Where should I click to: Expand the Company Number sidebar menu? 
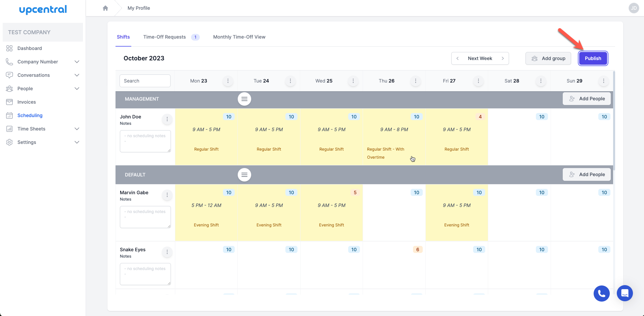(77, 62)
